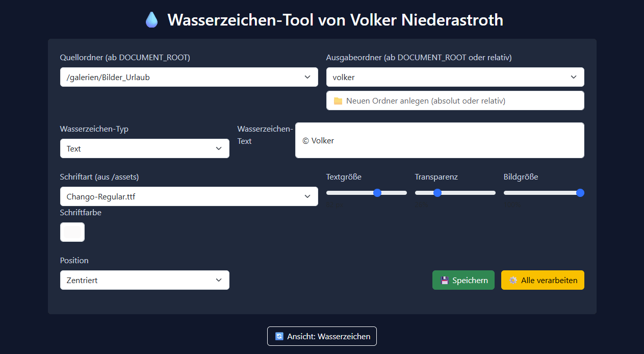
Task: Click the chevron on the Quellordner field
Action: tap(308, 77)
